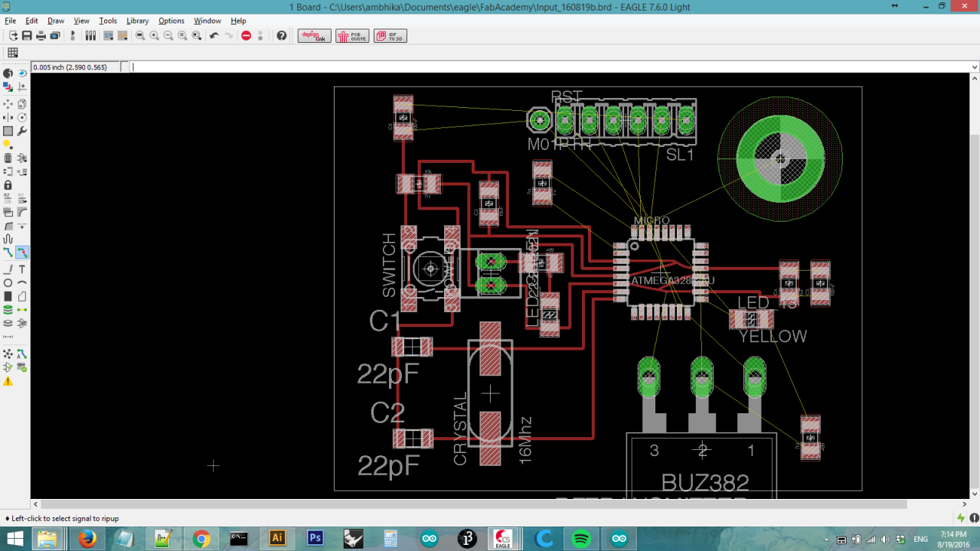This screenshot has width=980, height=551.
Task: Select the Polygon tool
Action: coord(22,296)
